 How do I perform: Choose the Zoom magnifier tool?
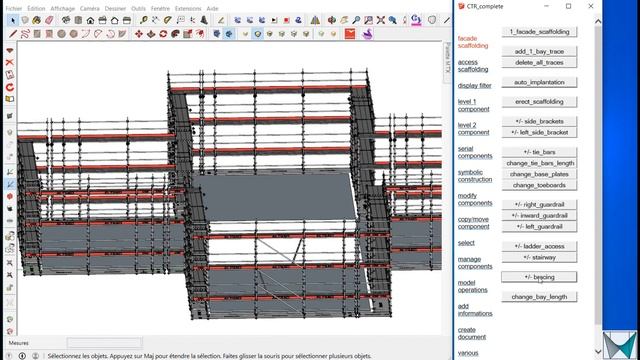pyautogui.click(x=356, y=20)
